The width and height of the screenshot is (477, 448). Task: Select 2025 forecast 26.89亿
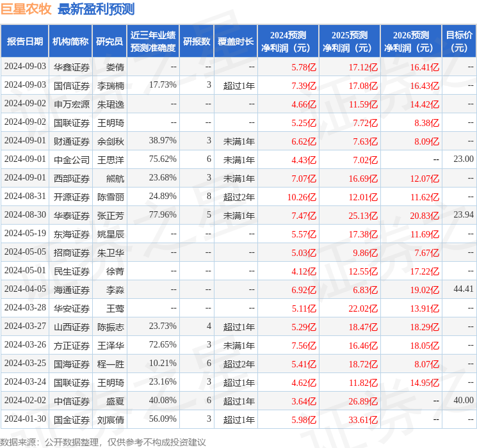363,401
